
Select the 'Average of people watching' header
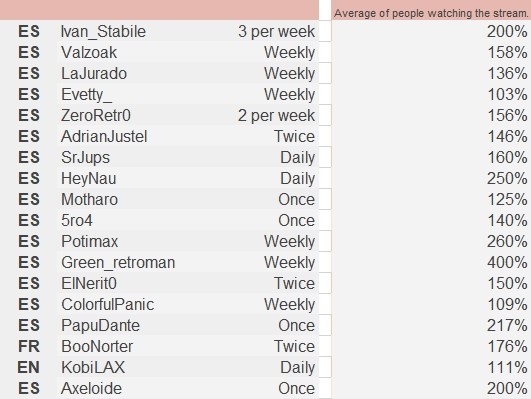coord(431,13)
